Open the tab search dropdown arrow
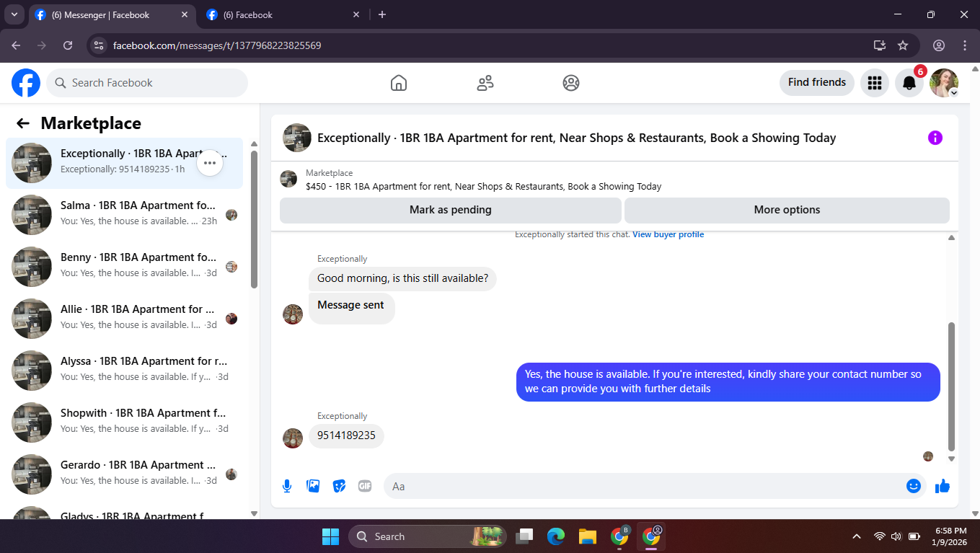Screen dimensions: 980x553 coord(14,14)
